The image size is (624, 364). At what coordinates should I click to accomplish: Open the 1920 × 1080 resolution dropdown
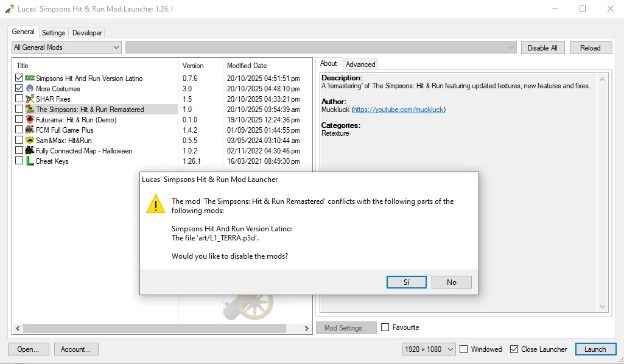tap(429, 349)
